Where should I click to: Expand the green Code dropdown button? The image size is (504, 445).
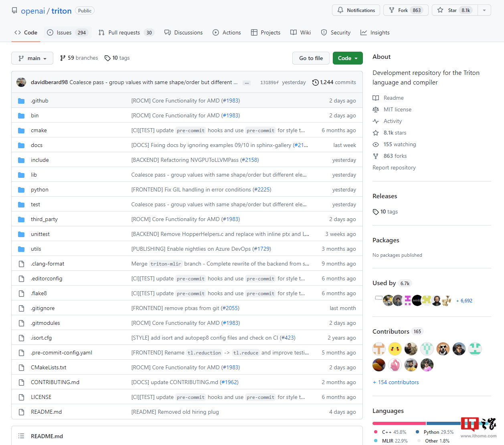point(348,58)
